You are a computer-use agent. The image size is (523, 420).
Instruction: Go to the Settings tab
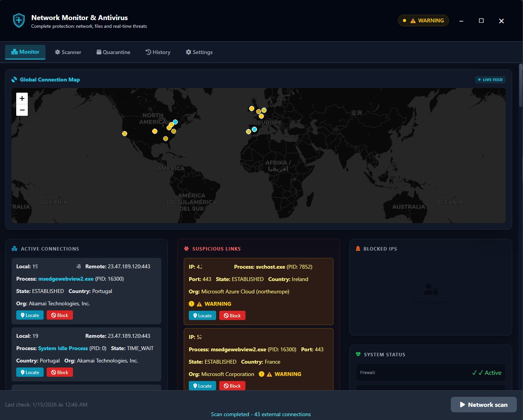click(199, 52)
